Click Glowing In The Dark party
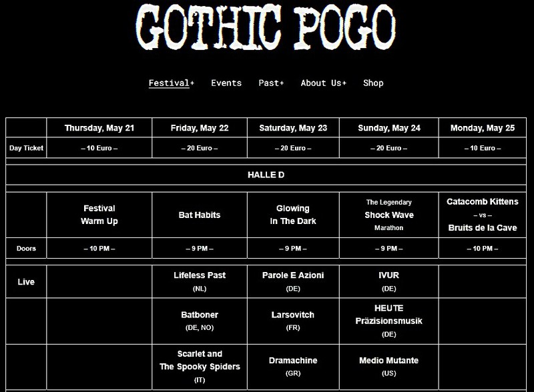The height and width of the screenshot is (392, 534). coord(293,215)
